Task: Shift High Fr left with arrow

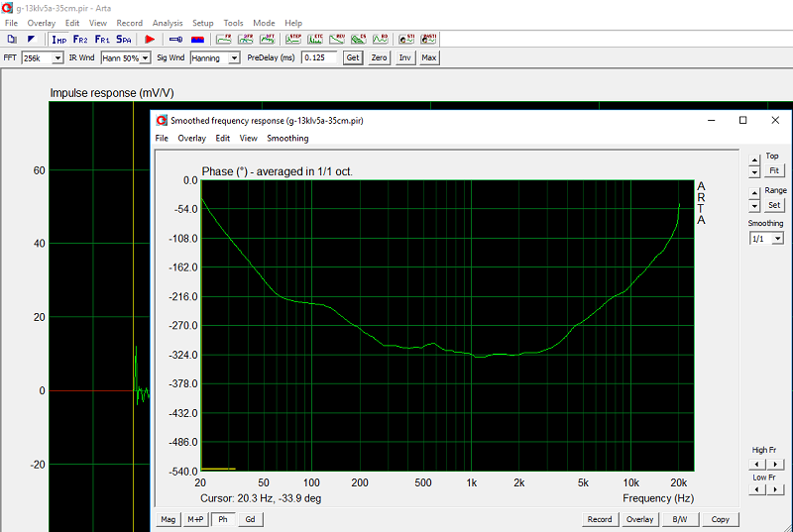Action: point(757,464)
